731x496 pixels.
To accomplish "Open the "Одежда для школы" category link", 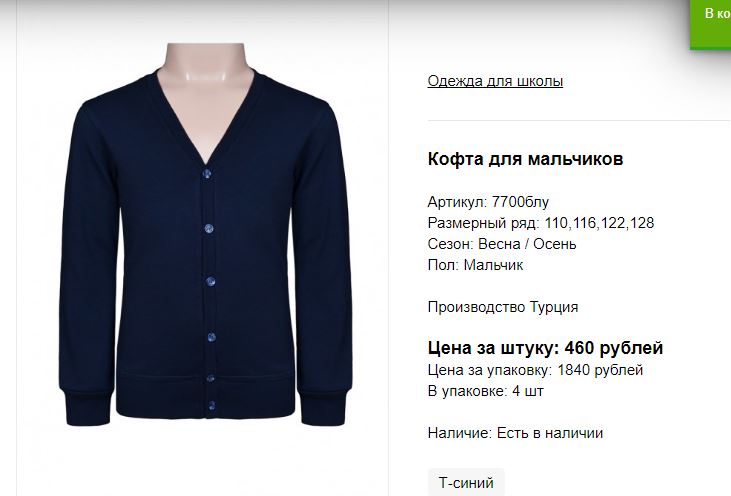I will pyautogui.click(x=495, y=81).
